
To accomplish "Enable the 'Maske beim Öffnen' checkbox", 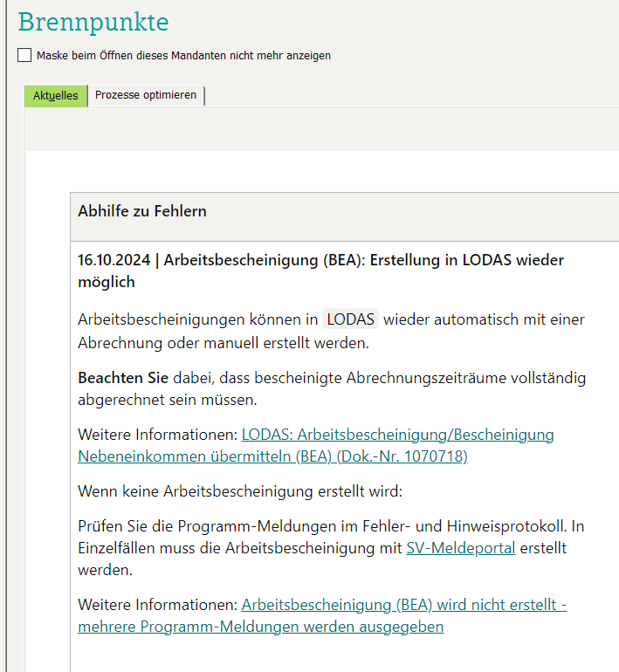I will [24, 55].
